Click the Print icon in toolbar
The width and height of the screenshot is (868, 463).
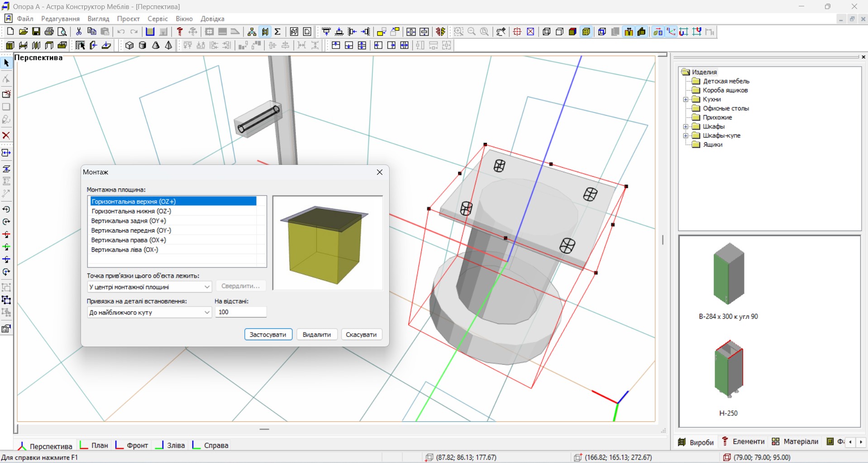pos(49,31)
